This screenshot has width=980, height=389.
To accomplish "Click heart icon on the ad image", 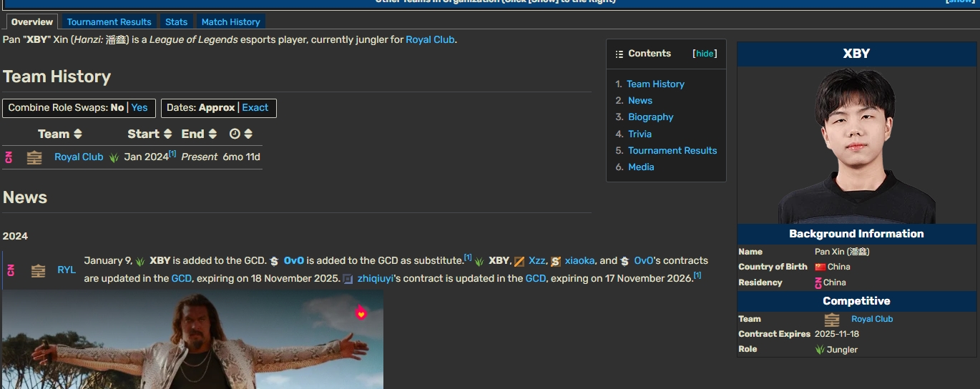I will pyautogui.click(x=361, y=312).
